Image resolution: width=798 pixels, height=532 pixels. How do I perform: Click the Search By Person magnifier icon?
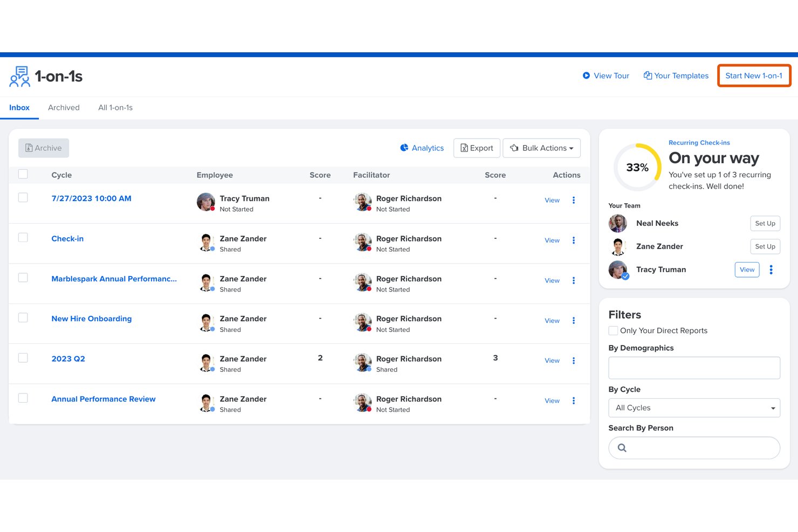(622, 448)
